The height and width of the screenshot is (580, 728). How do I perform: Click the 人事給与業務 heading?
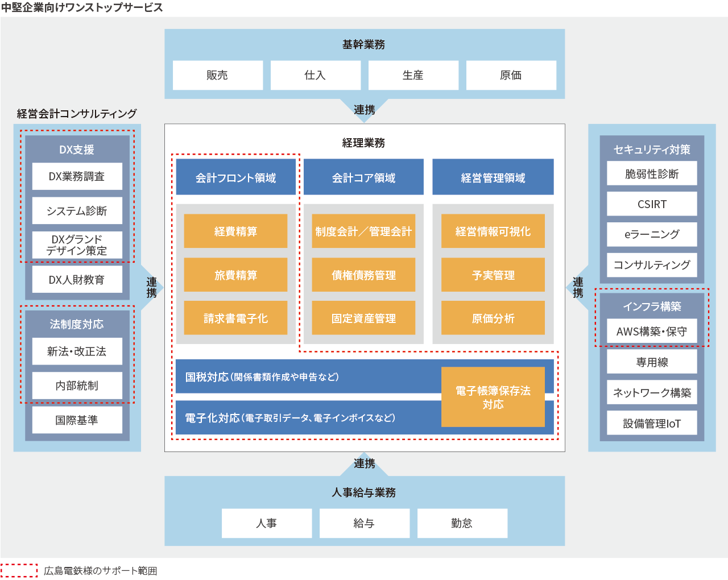click(364, 492)
